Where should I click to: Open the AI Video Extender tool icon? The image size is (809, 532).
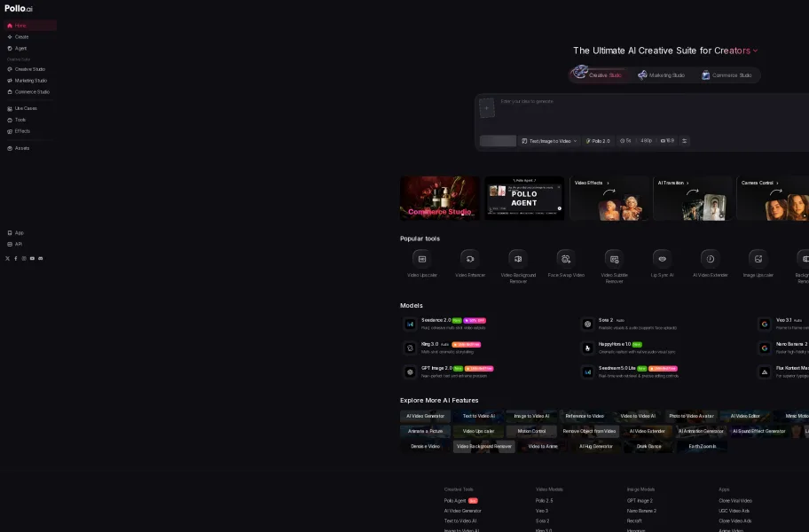(x=710, y=259)
